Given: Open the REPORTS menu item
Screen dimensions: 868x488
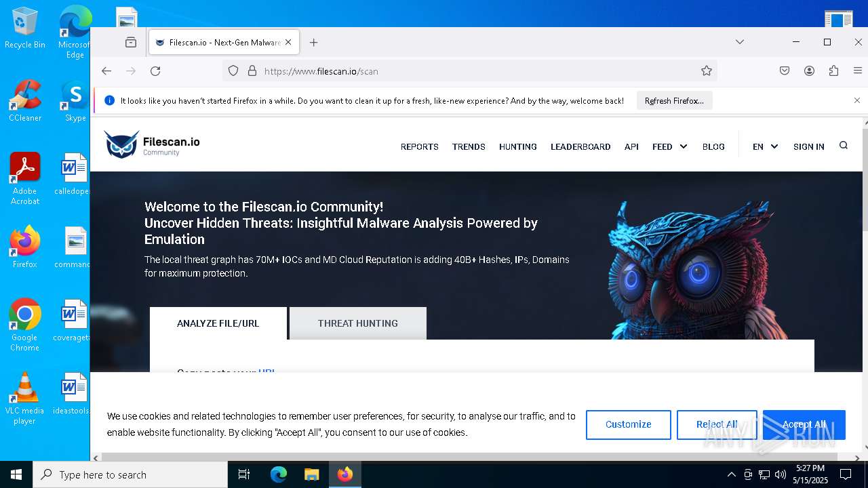Looking at the screenshot, I should click(419, 146).
